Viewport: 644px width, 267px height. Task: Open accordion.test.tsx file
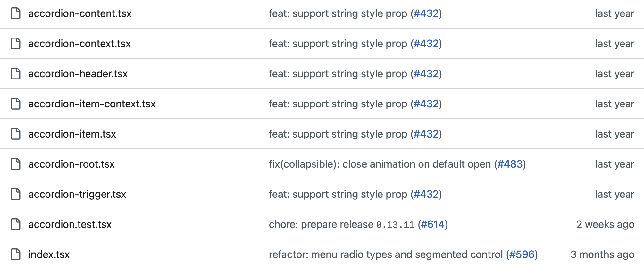coord(70,224)
